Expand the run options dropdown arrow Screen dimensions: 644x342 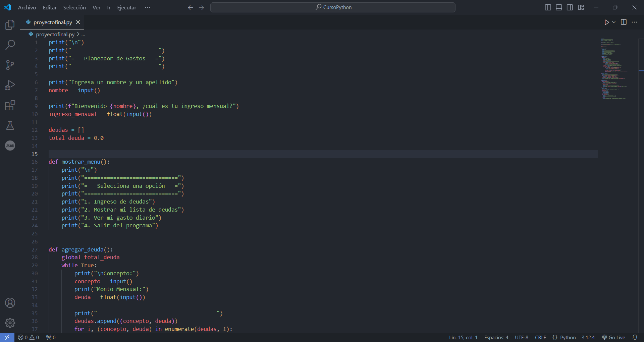[614, 22]
